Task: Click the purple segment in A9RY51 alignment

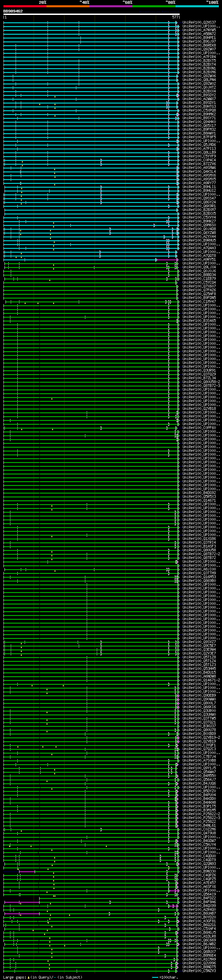Action: 166,260
